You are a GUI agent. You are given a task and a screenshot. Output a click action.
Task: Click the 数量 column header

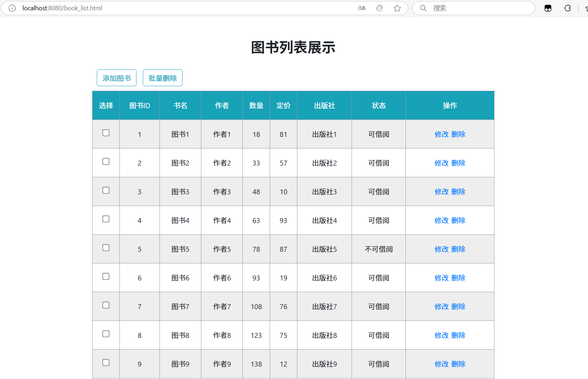tap(256, 106)
